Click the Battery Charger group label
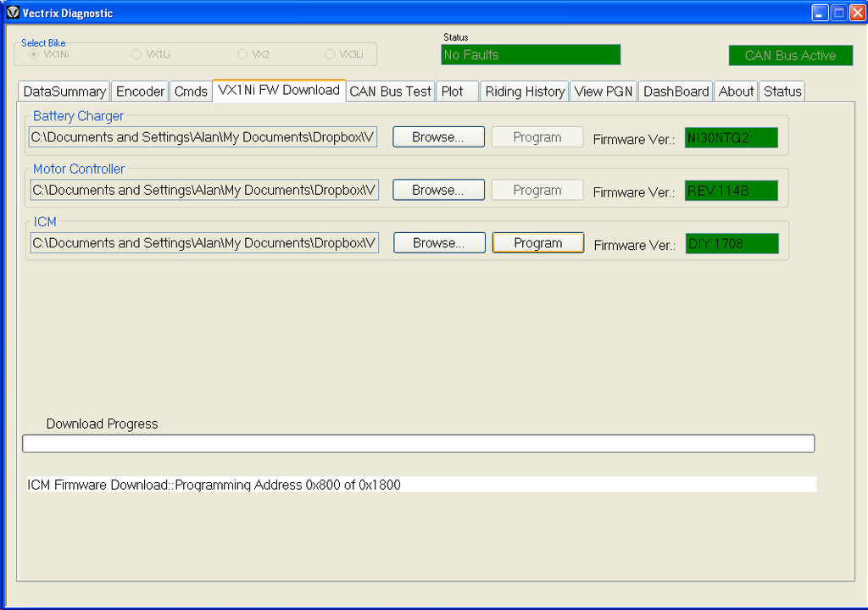 click(78, 116)
